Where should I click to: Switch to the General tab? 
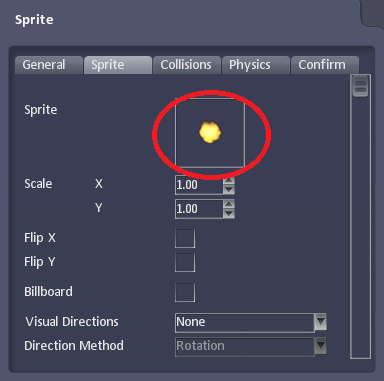49,65
